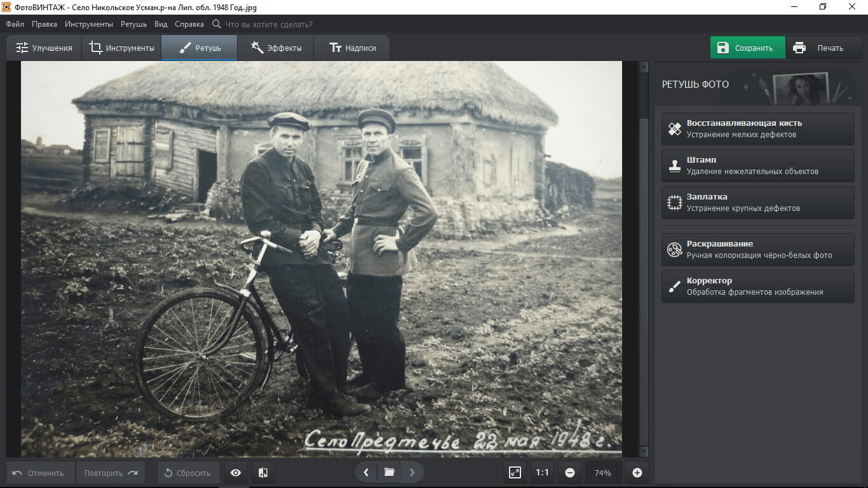The image size is (868, 488).
Task: Set zoom to 1:1 actual size
Action: (x=542, y=473)
